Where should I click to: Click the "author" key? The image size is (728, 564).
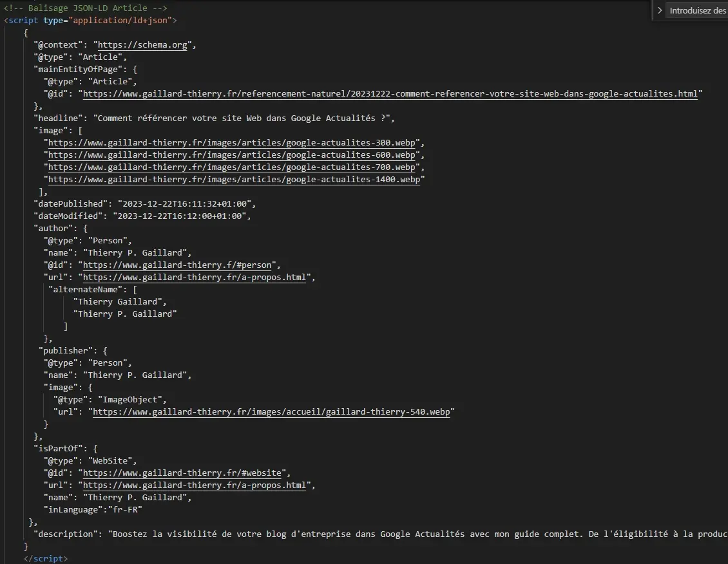(53, 228)
